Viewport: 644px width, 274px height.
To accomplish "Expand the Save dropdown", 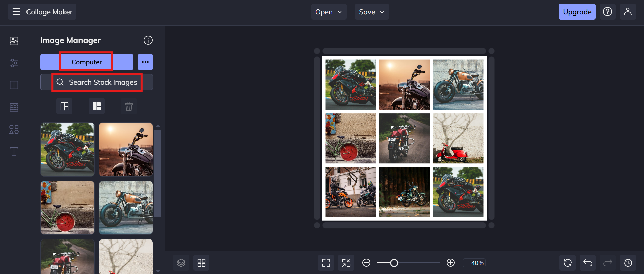I will coord(372,12).
